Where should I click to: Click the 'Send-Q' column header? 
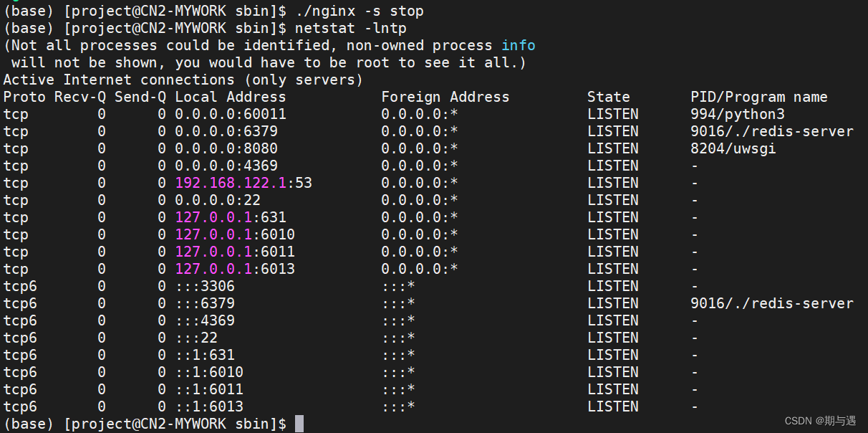click(x=140, y=97)
